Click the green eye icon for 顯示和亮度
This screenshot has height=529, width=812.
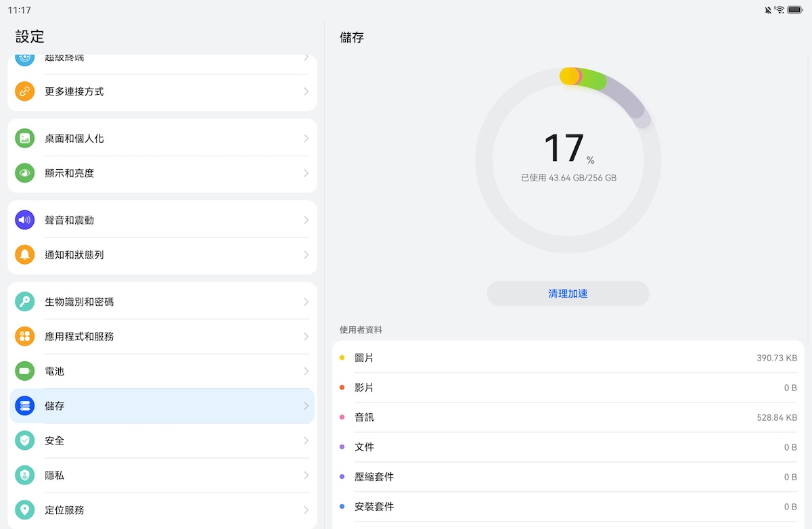(25, 173)
